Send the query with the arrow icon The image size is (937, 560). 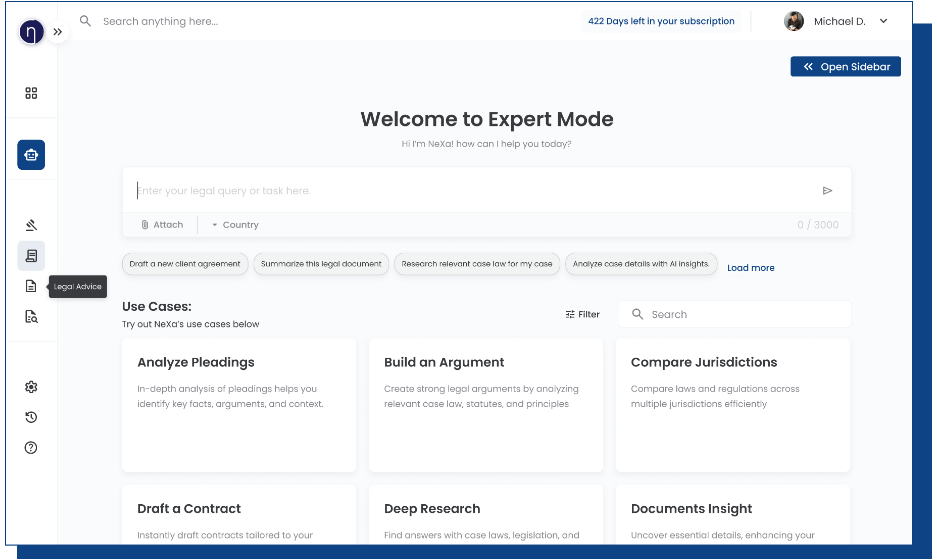(x=827, y=191)
